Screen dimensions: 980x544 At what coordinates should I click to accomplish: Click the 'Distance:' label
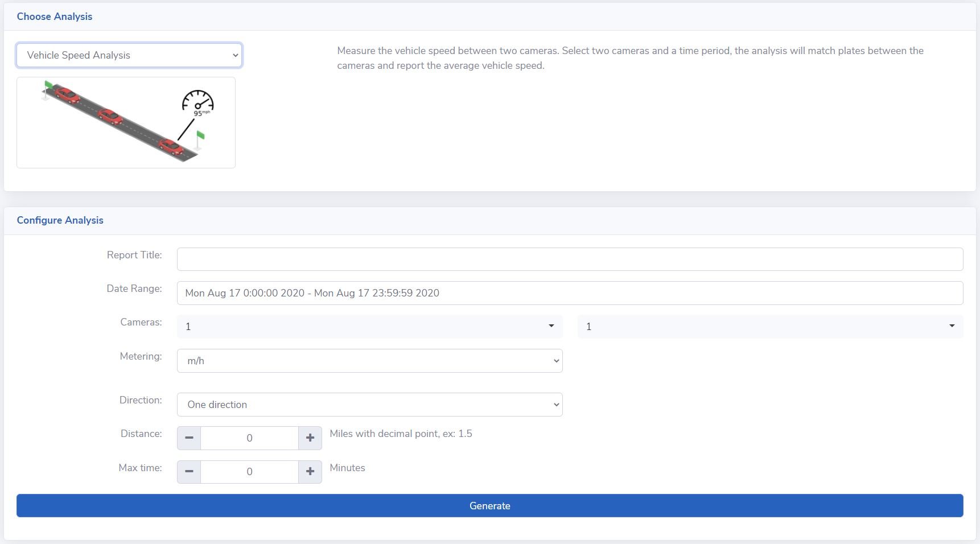141,434
